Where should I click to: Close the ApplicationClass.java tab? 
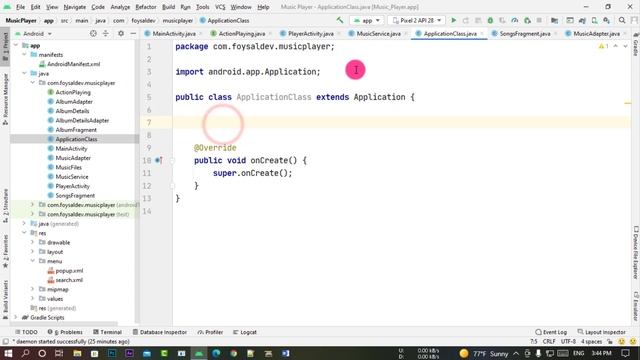[x=482, y=33]
